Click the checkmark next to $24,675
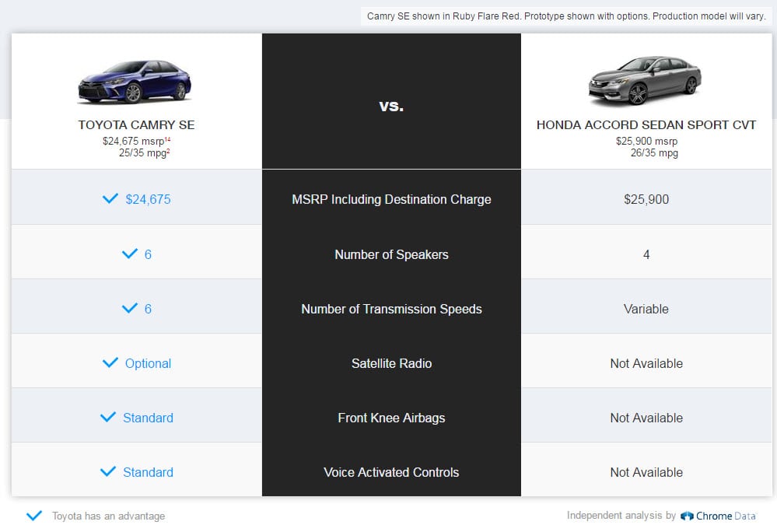The height and width of the screenshot is (532, 777). (110, 198)
